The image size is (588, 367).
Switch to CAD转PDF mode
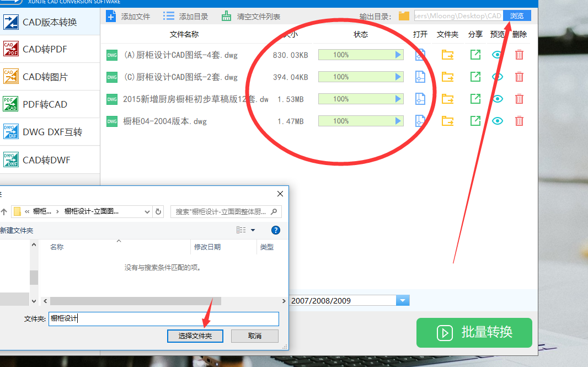click(x=50, y=49)
